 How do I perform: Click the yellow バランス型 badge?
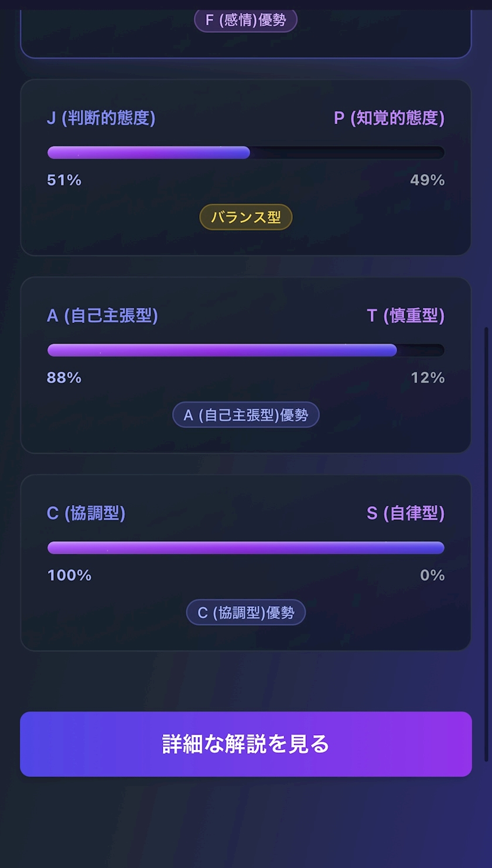pos(246,217)
